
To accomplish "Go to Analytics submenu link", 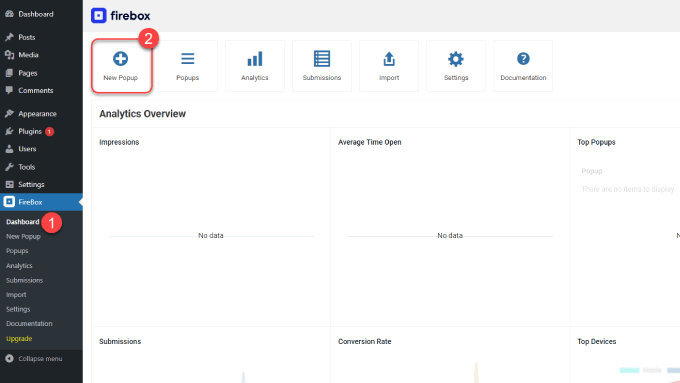I will click(x=19, y=265).
